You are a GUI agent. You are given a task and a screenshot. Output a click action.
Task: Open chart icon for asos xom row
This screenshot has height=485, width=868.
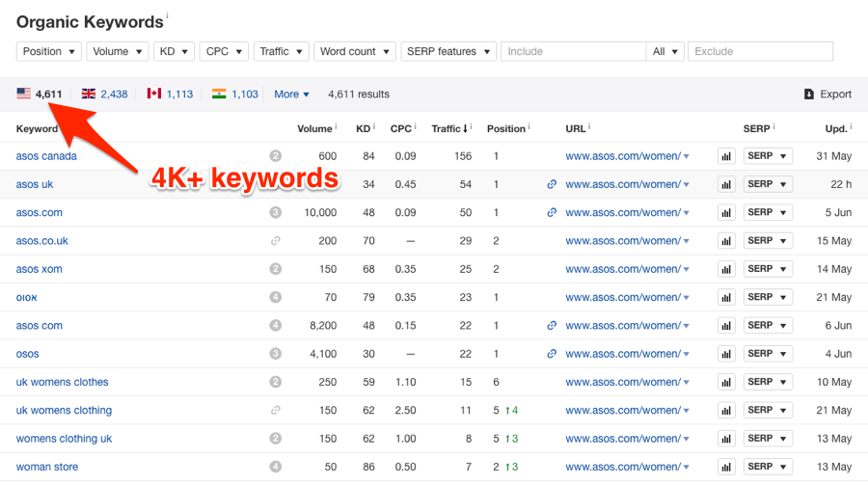[726, 269]
